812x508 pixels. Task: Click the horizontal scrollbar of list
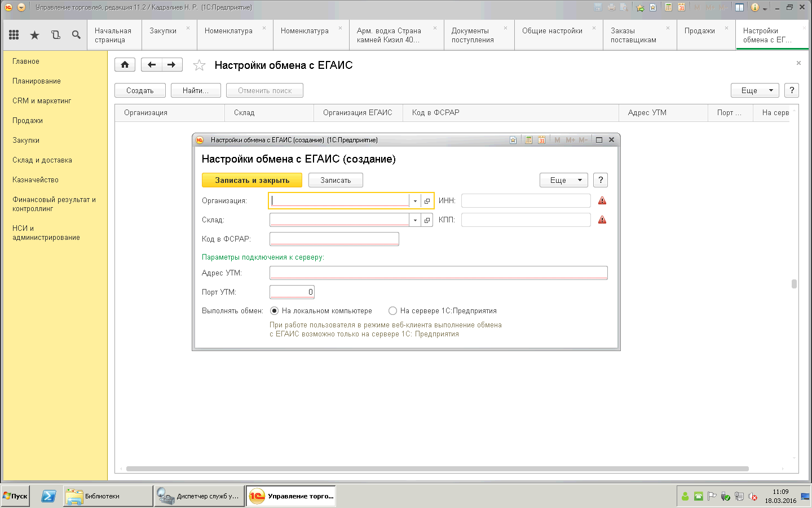click(437, 468)
